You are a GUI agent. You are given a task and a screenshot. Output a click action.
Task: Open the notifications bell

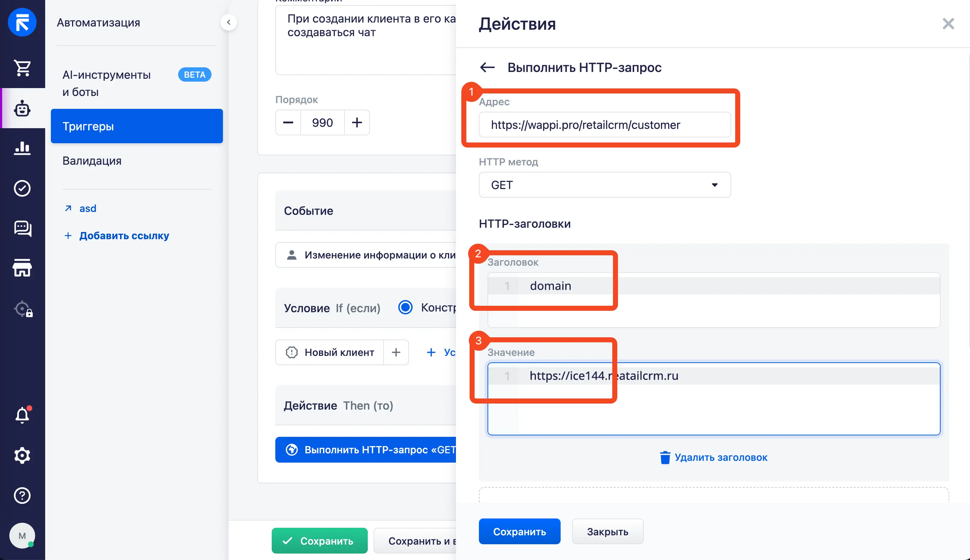coord(22,415)
